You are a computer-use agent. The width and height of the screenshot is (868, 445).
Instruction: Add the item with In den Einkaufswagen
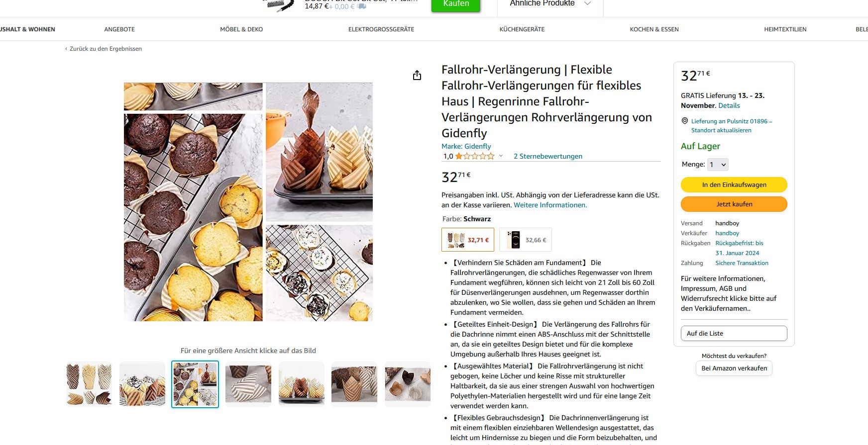point(734,184)
